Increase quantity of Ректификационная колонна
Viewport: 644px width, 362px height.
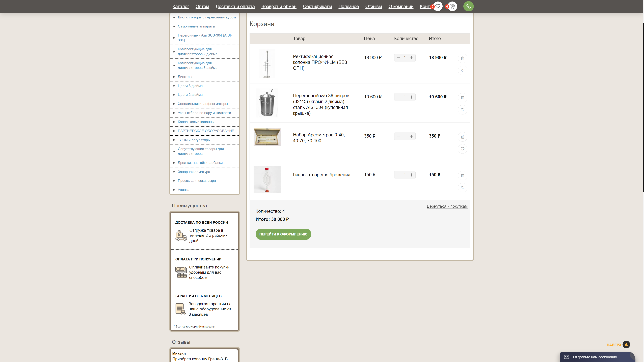[411, 58]
